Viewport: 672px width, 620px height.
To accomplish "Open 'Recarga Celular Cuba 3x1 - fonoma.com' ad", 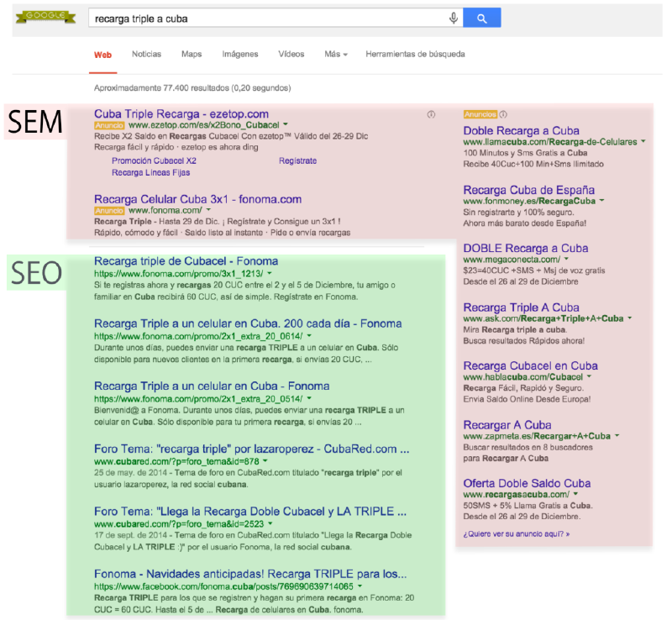I will tap(198, 199).
